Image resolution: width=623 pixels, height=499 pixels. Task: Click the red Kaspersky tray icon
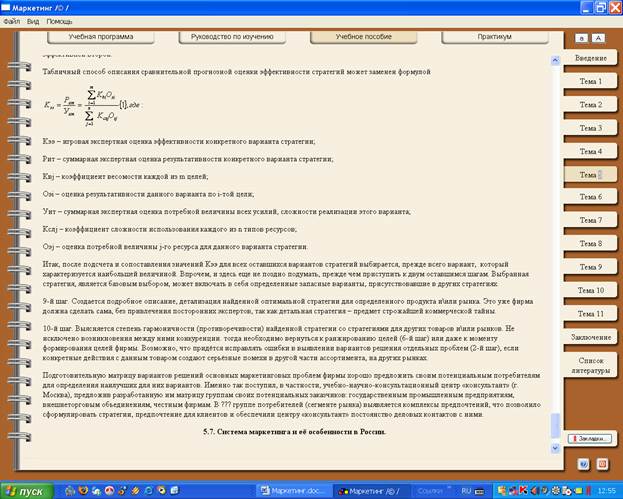click(x=523, y=491)
